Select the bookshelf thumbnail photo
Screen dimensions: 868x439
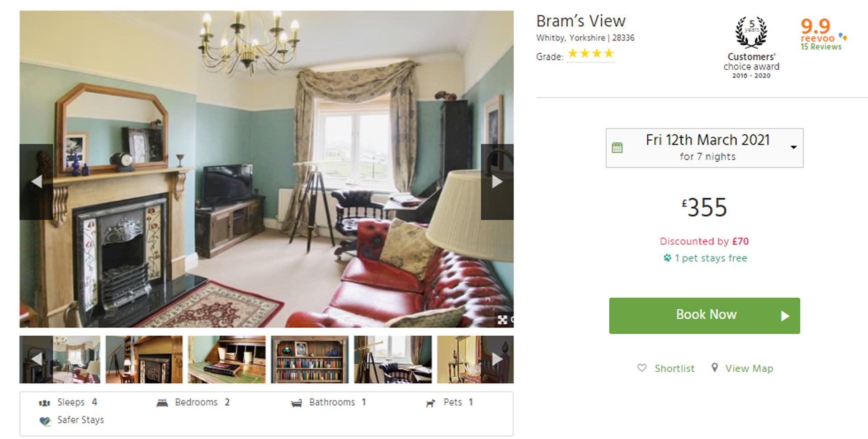[310, 360]
